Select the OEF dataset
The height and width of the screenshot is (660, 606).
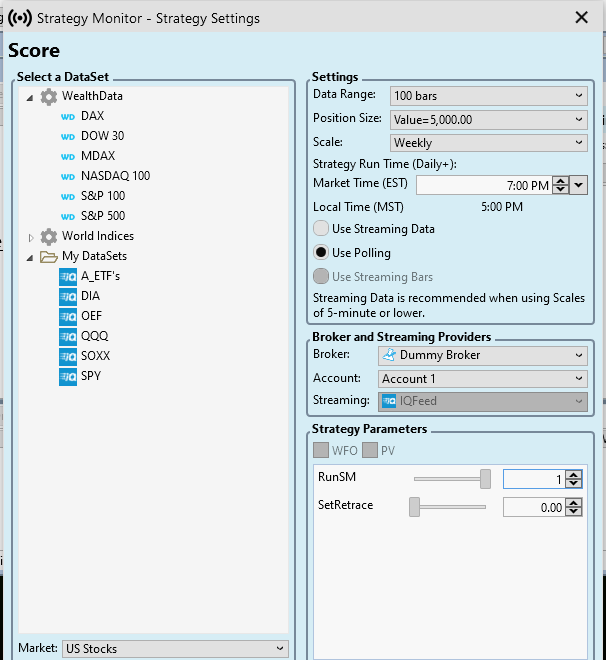[x=91, y=316]
